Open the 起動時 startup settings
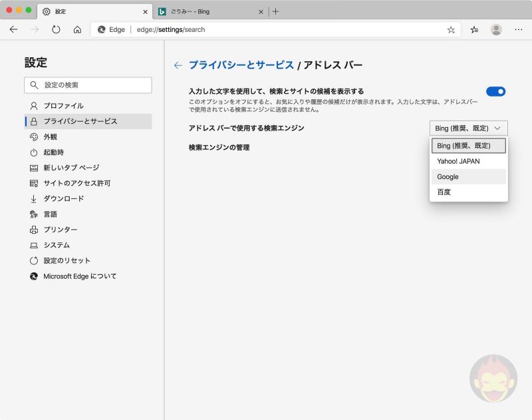This screenshot has height=420, width=532. (x=59, y=151)
